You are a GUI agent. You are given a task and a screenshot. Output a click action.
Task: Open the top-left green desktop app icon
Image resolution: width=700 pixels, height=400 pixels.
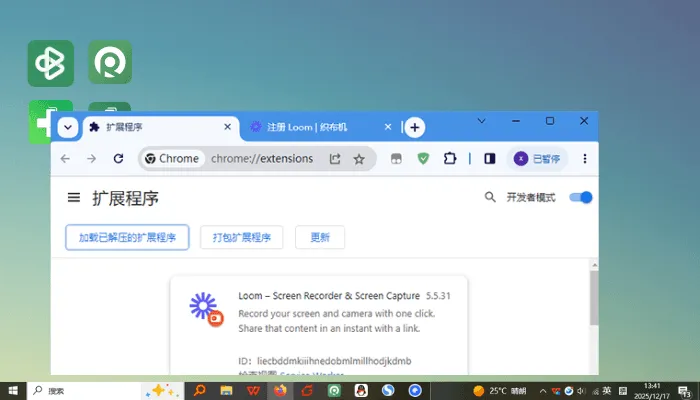[51, 63]
